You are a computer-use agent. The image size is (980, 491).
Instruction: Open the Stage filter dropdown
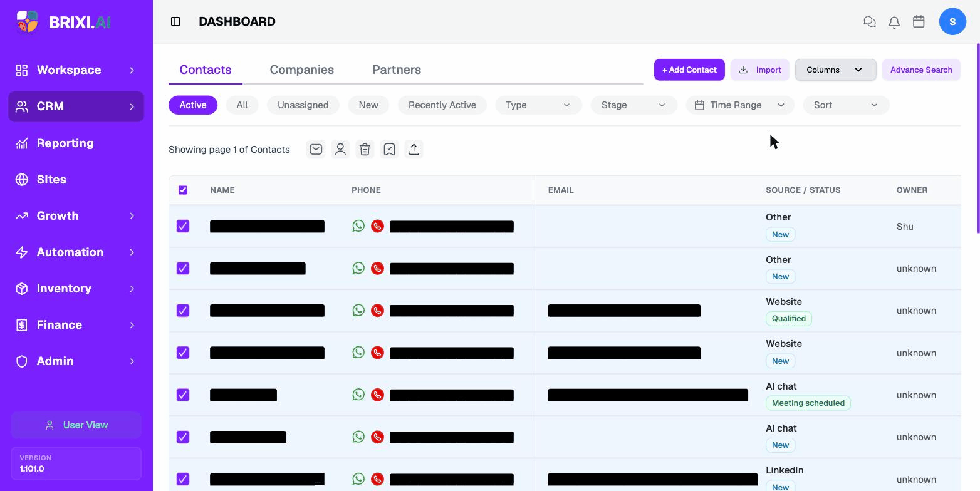click(x=633, y=105)
